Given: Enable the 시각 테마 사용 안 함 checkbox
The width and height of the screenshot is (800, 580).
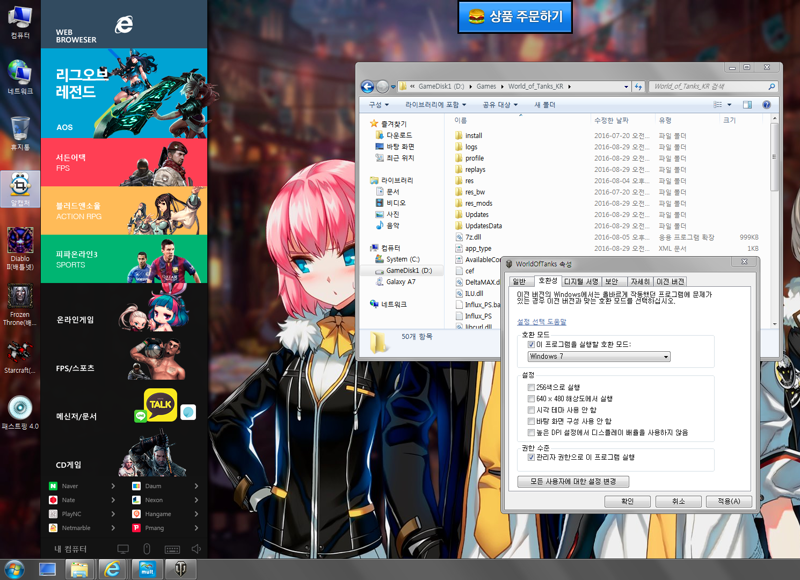Looking at the screenshot, I should coord(531,410).
